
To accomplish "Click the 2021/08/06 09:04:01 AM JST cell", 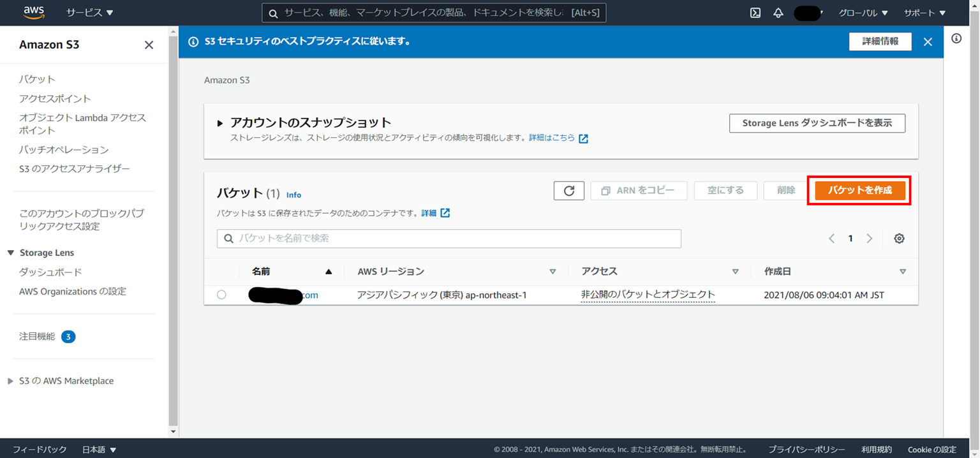I will click(824, 295).
